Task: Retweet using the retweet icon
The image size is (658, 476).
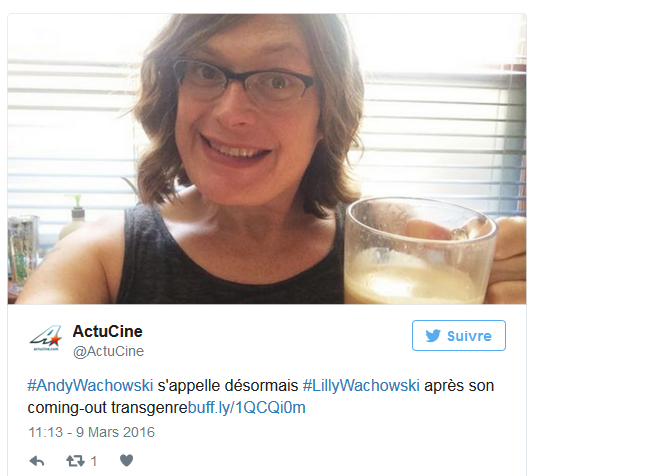Action: tap(75, 461)
